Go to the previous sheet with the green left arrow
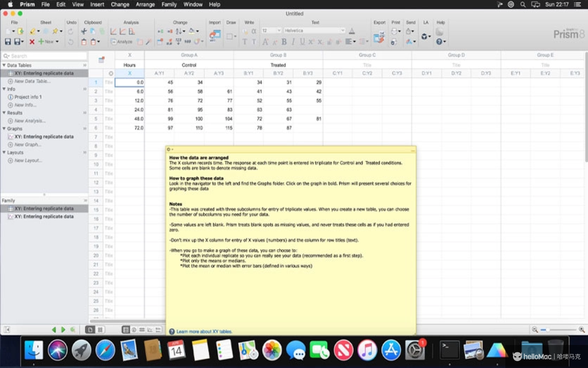The height and width of the screenshot is (368, 588). (54, 329)
